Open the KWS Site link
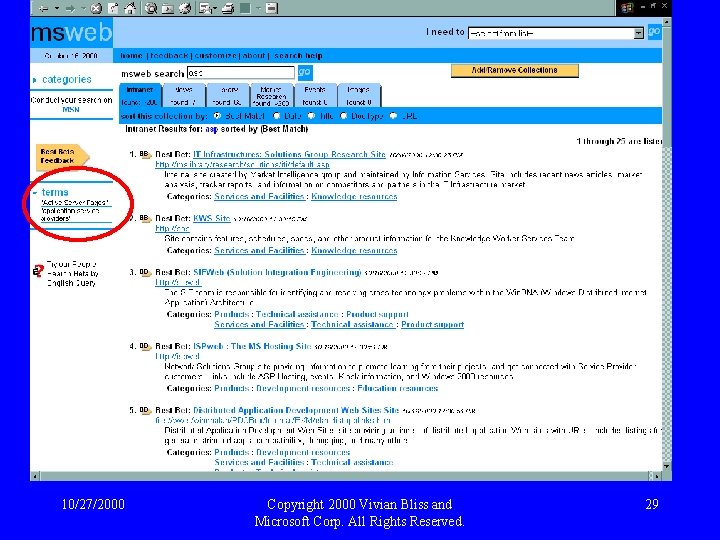Viewport: 720px width, 540px height. [212, 218]
